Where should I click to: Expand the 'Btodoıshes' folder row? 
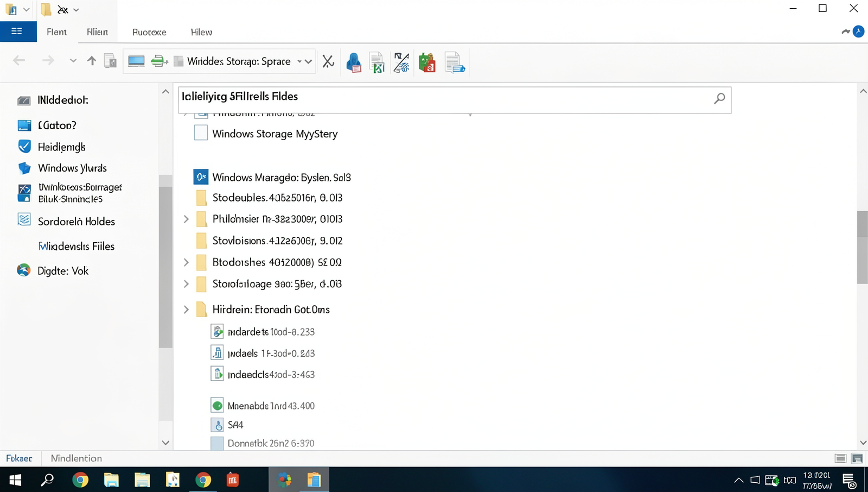(186, 262)
